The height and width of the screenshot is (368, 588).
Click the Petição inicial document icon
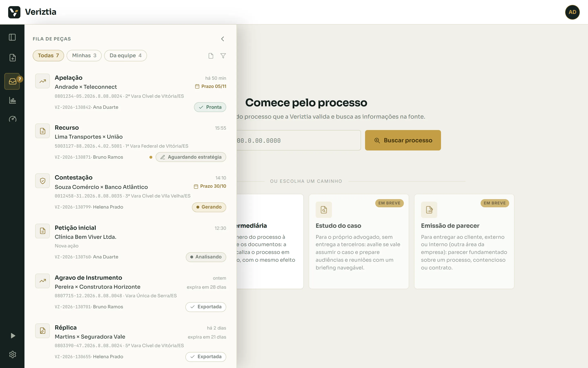(x=42, y=231)
